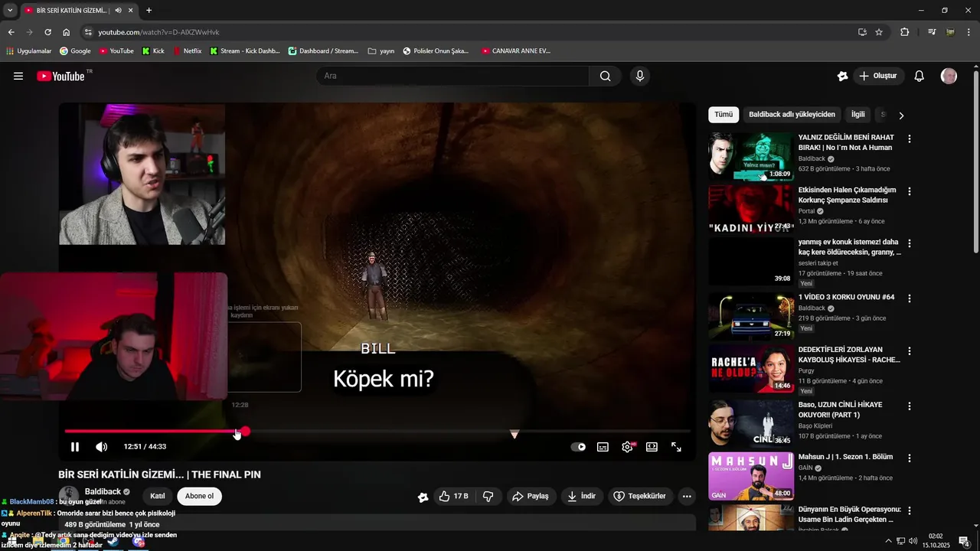Open a new browser tab
Screen dimensions: 980x551
coord(149,11)
